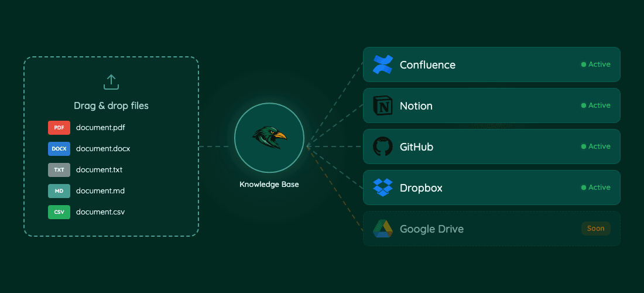Click Dropbox's Active status
This screenshot has width=644, height=293.
click(595, 188)
